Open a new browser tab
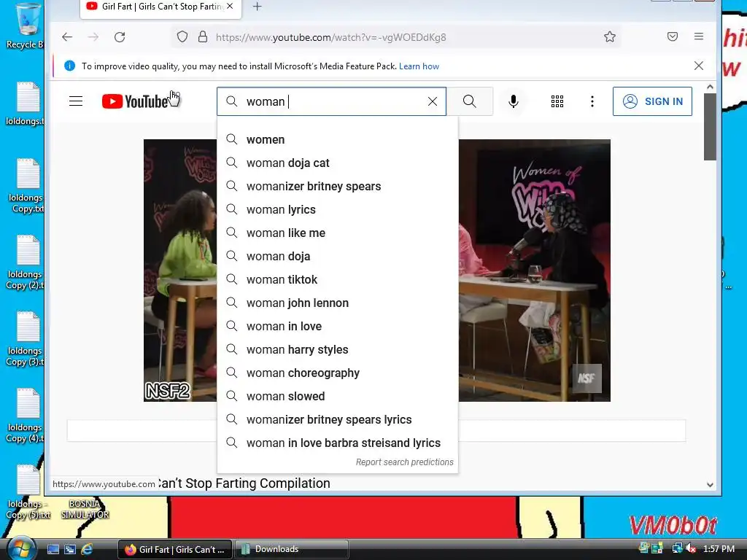 pos(258,7)
